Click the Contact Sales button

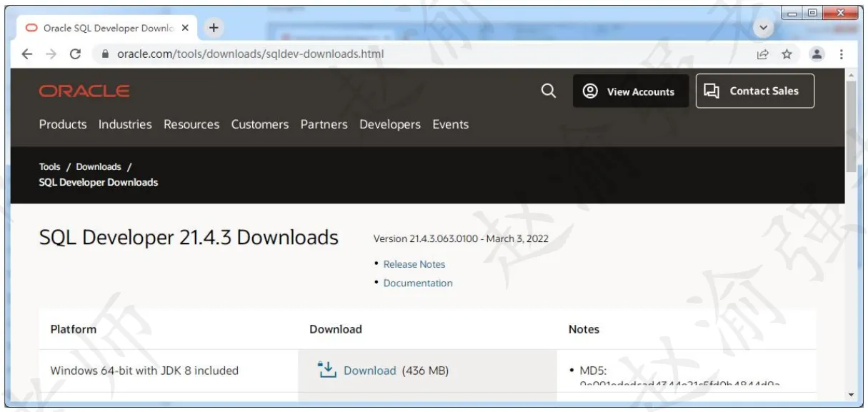[755, 91]
